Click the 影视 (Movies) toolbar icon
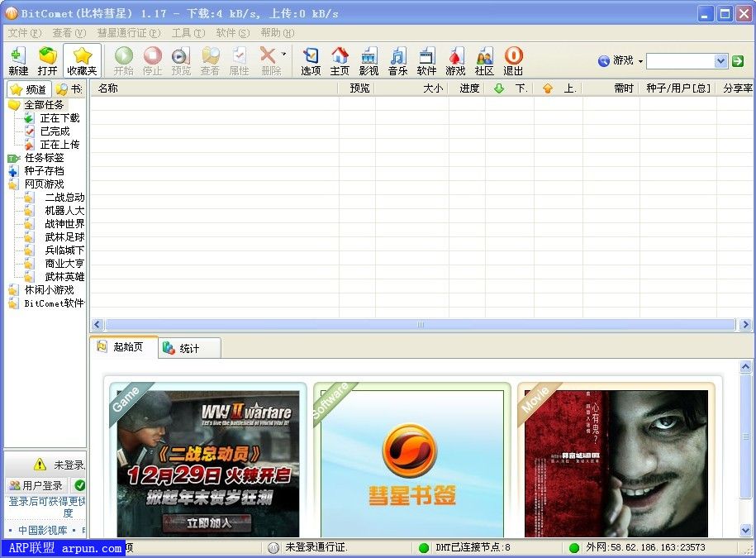This screenshot has width=756, height=558. point(368,61)
